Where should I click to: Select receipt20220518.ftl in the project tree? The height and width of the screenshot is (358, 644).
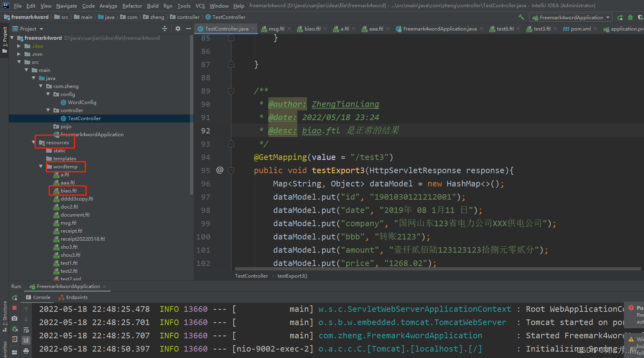coord(82,239)
